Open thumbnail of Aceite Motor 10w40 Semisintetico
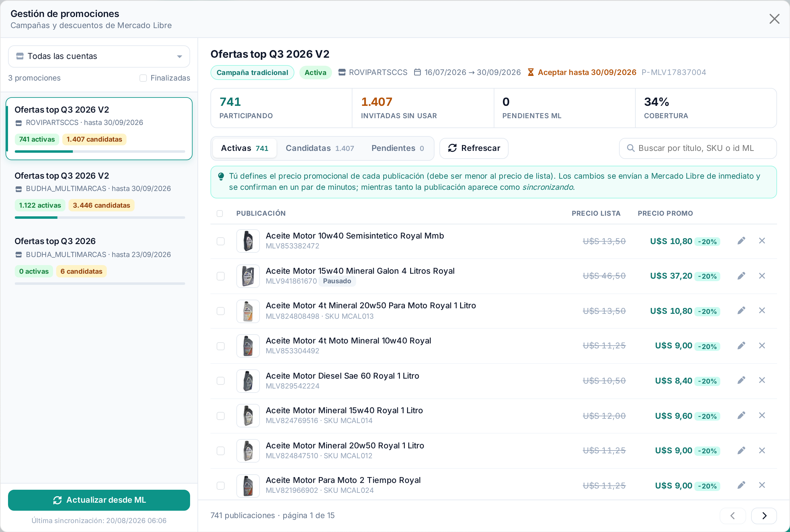The image size is (790, 532). [248, 241]
